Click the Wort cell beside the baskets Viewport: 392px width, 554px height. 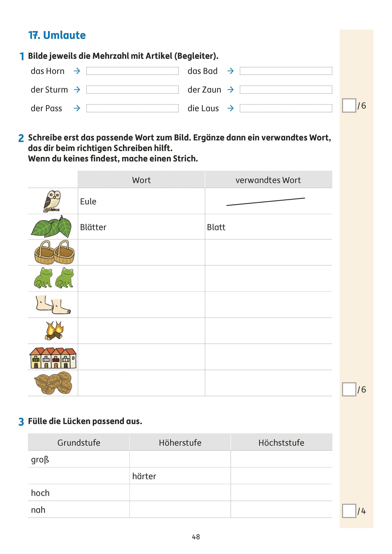(141, 253)
